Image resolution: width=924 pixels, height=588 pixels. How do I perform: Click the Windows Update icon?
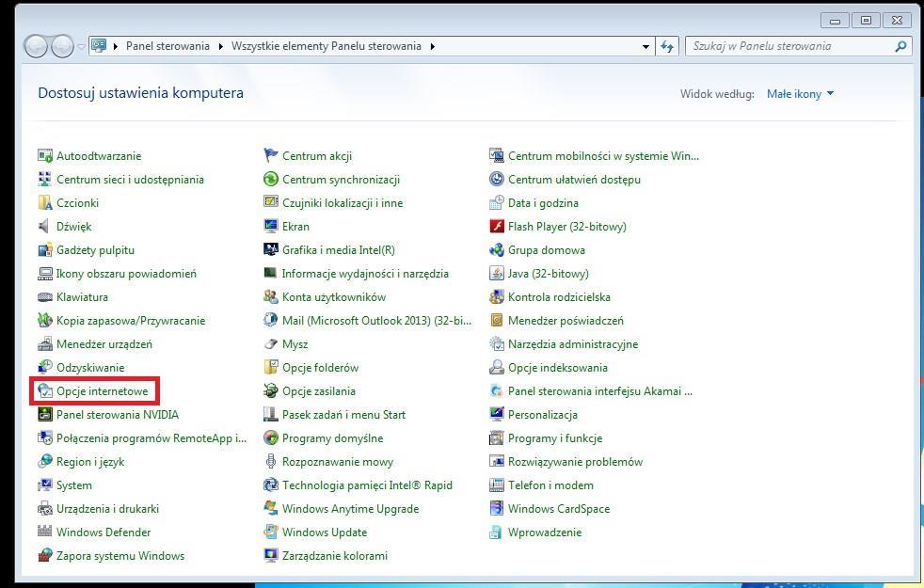click(x=270, y=532)
